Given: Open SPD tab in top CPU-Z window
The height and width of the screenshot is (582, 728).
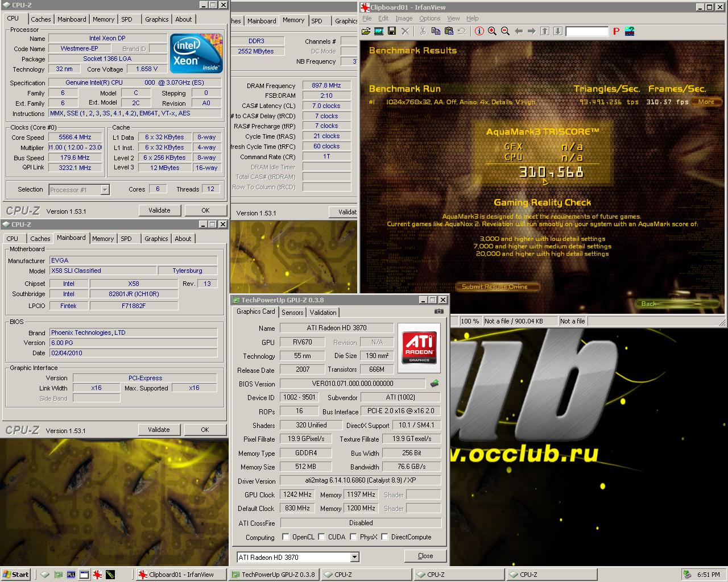Looking at the screenshot, I should (127, 19).
